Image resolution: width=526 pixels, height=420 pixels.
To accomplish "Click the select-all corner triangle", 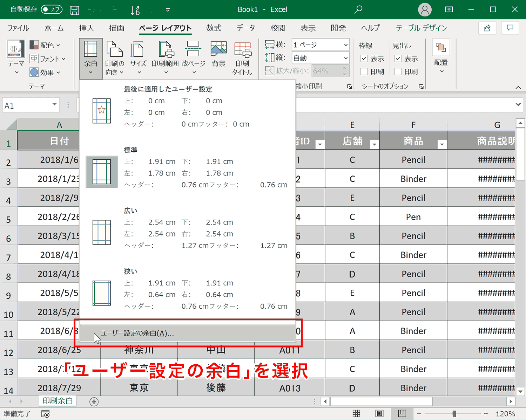I will click(x=12, y=124).
